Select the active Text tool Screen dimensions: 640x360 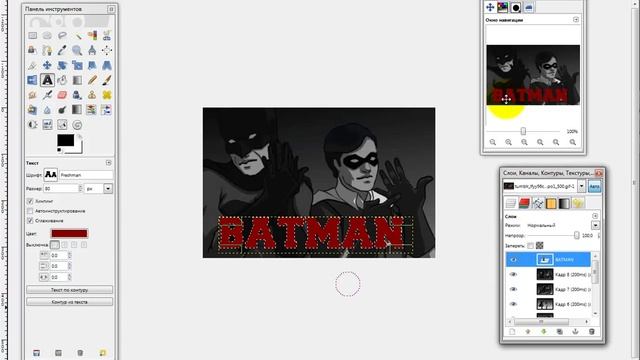[x=47, y=80]
